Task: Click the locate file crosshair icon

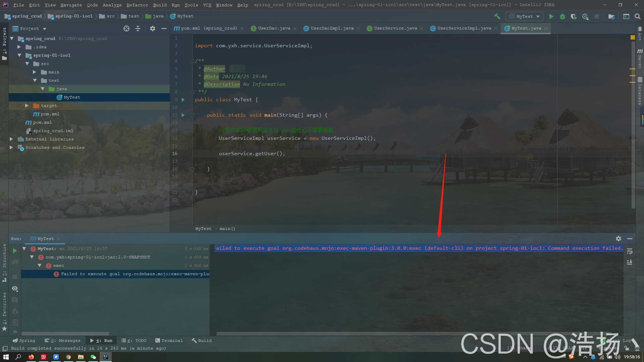Action: tap(126, 28)
